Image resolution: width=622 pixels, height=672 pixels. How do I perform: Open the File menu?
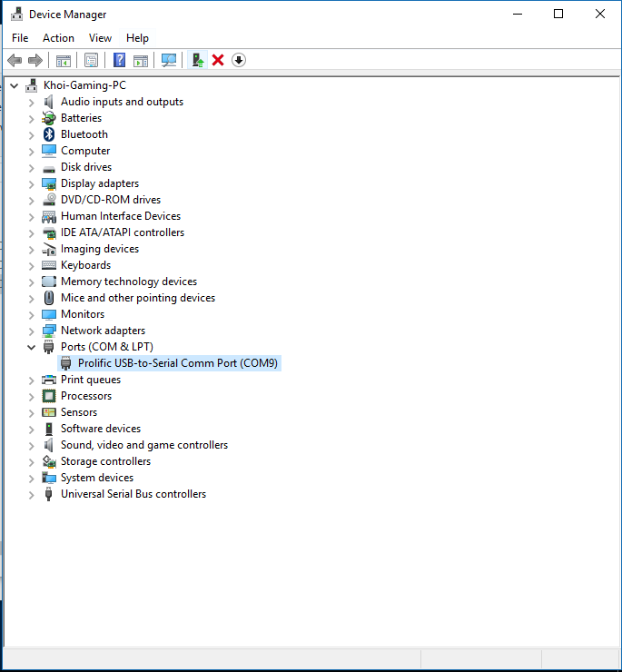pos(20,38)
